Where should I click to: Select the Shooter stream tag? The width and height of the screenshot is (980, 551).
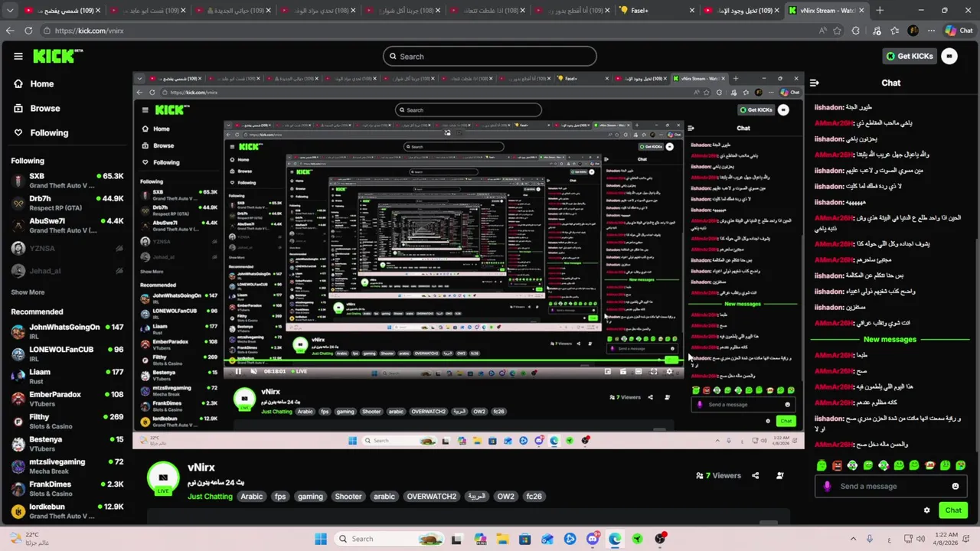click(x=348, y=497)
